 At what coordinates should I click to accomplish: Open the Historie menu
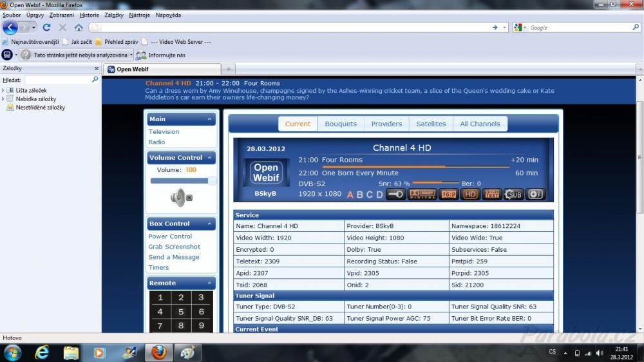(89, 15)
